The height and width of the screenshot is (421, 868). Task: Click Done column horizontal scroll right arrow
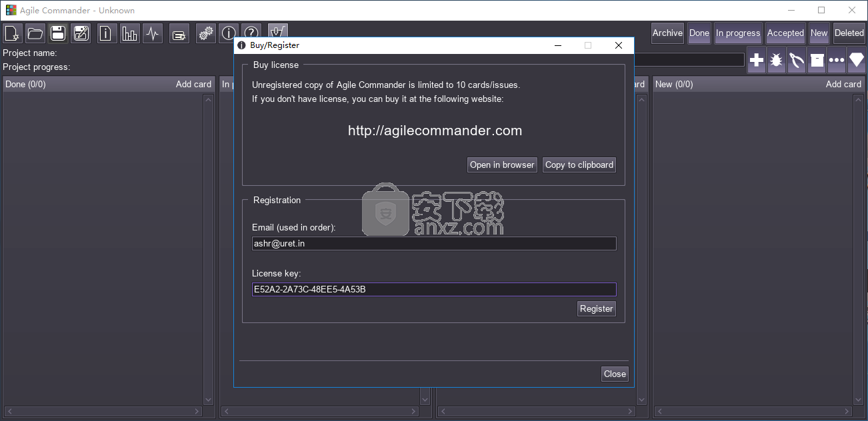[x=197, y=412]
